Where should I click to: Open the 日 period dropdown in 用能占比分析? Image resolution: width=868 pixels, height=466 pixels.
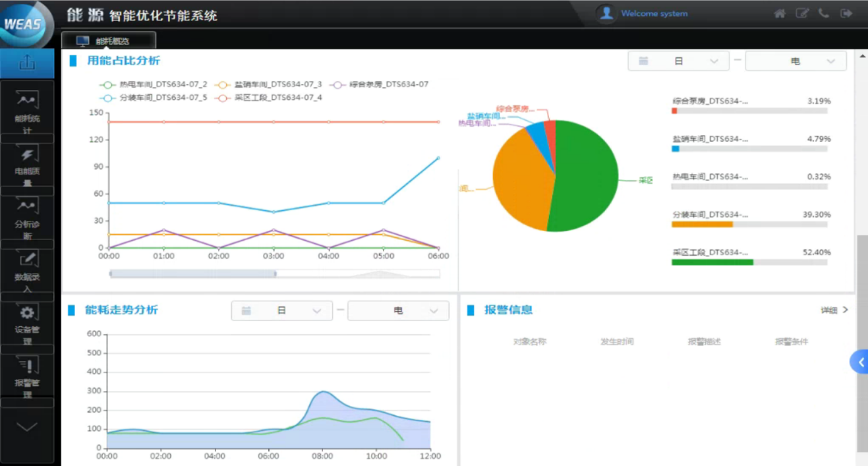pos(679,61)
